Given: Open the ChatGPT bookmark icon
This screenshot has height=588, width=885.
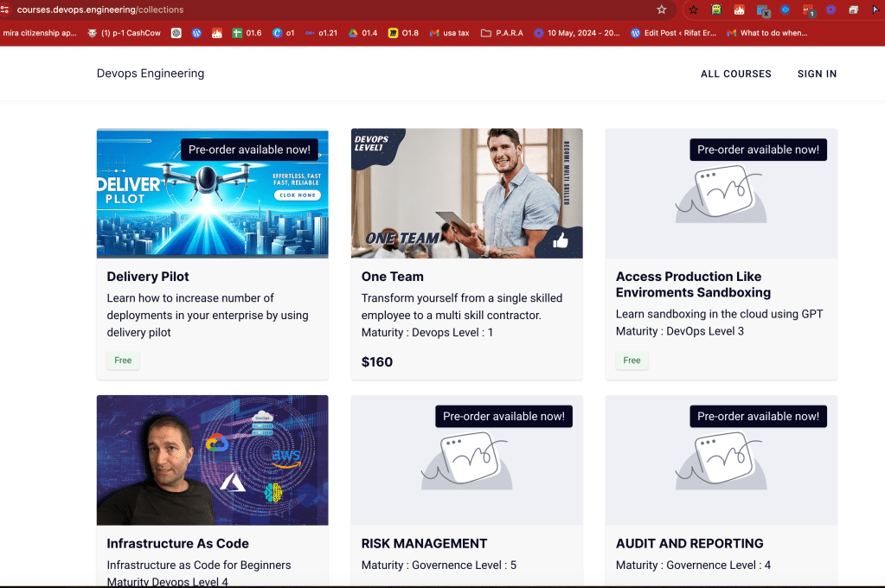Looking at the screenshot, I should [176, 33].
